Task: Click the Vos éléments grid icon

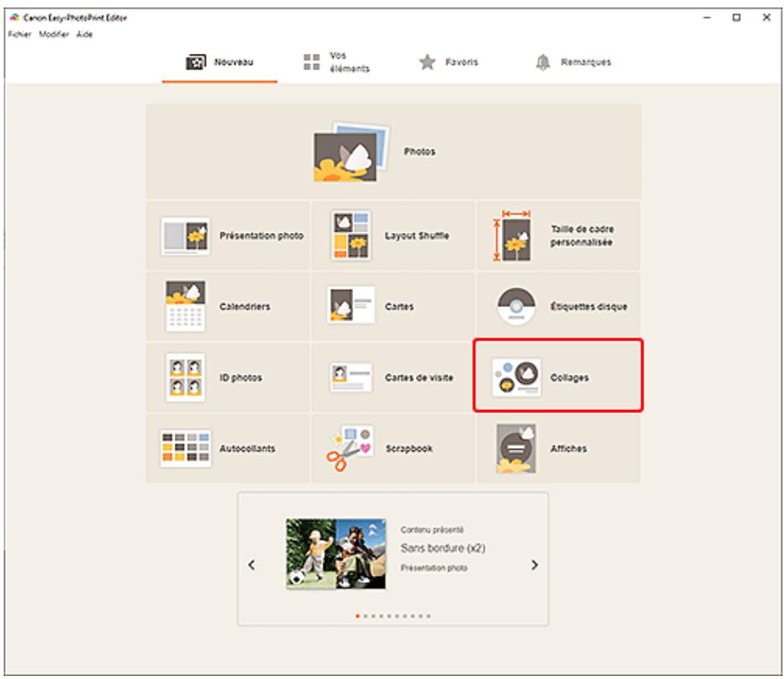Action: click(311, 62)
